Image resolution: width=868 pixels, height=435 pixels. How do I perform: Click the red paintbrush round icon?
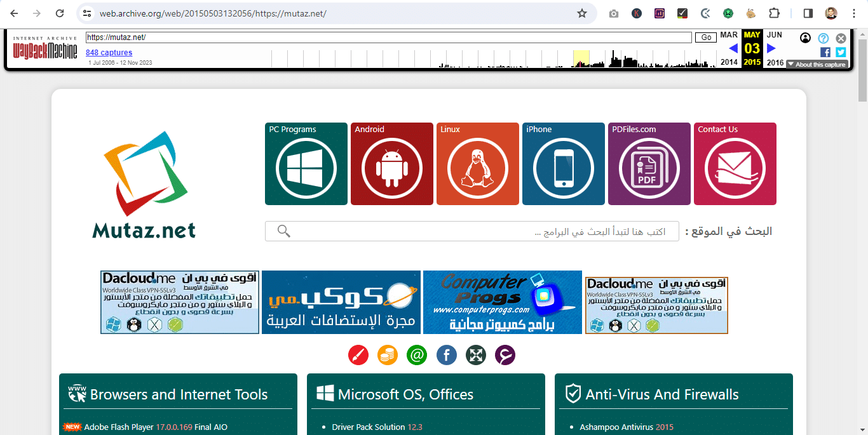[358, 355]
